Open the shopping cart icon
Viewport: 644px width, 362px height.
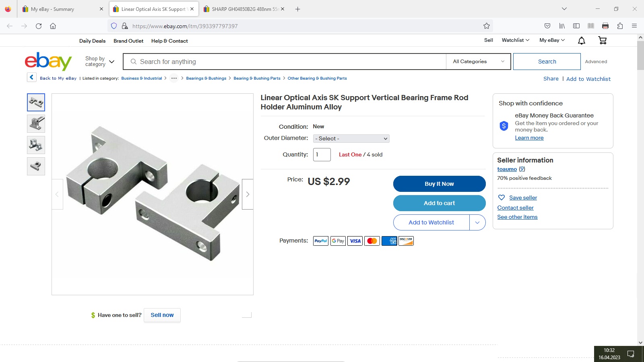click(x=603, y=40)
